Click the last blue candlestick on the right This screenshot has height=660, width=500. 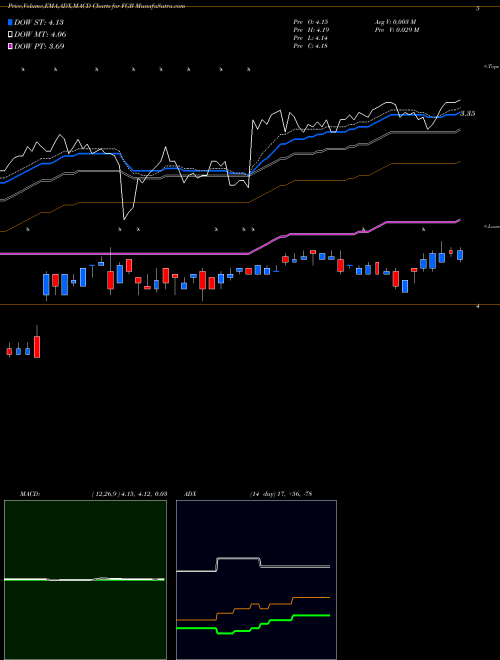click(x=460, y=255)
